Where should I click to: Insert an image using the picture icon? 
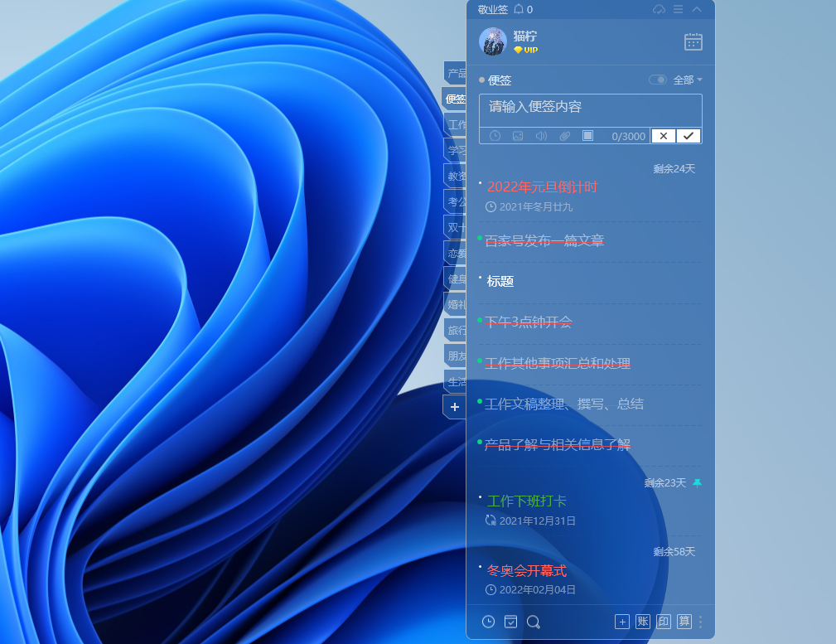point(518,136)
